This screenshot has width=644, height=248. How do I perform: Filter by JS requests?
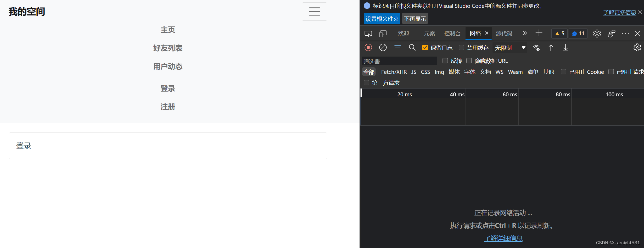[x=414, y=72]
